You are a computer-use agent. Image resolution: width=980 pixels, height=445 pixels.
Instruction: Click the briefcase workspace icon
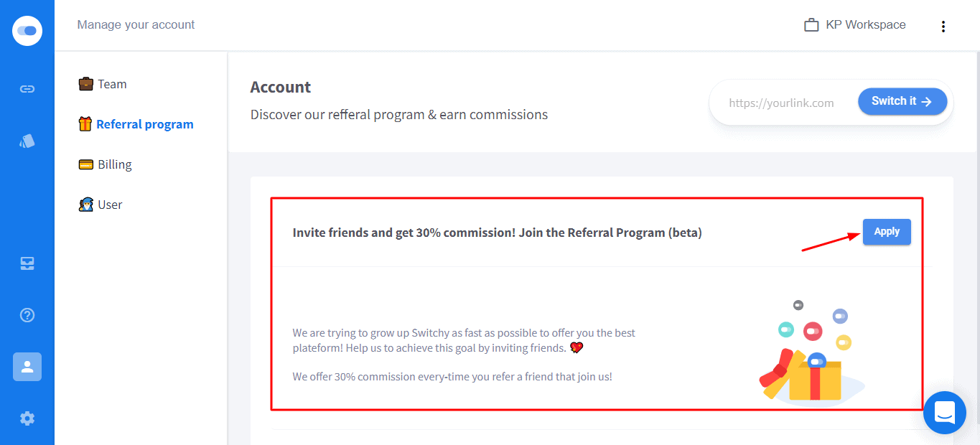(x=811, y=25)
